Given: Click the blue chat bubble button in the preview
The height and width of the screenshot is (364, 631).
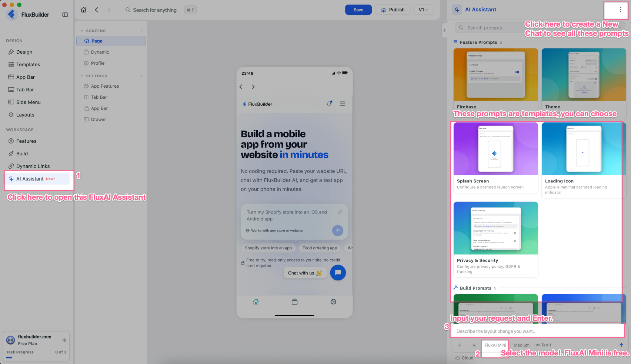Looking at the screenshot, I should [x=338, y=273].
